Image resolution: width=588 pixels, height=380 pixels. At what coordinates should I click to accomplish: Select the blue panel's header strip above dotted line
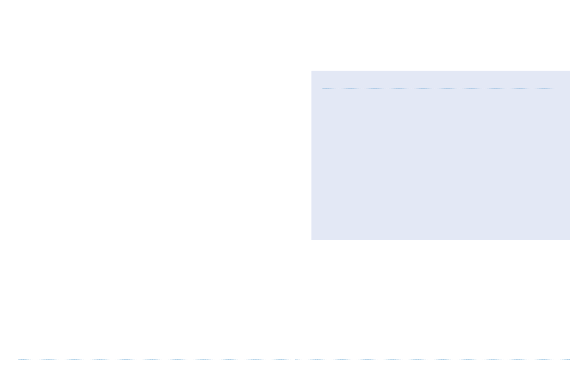440,80
